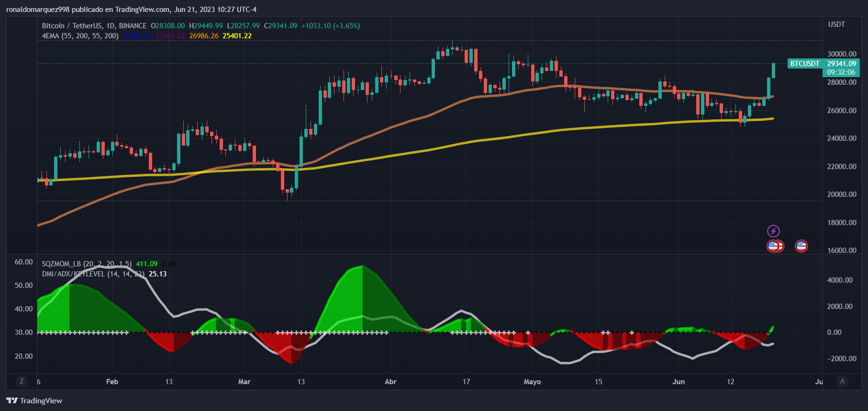The image size is (868, 411).
Task: Click the ADX value 25.13
Action: 157,274
